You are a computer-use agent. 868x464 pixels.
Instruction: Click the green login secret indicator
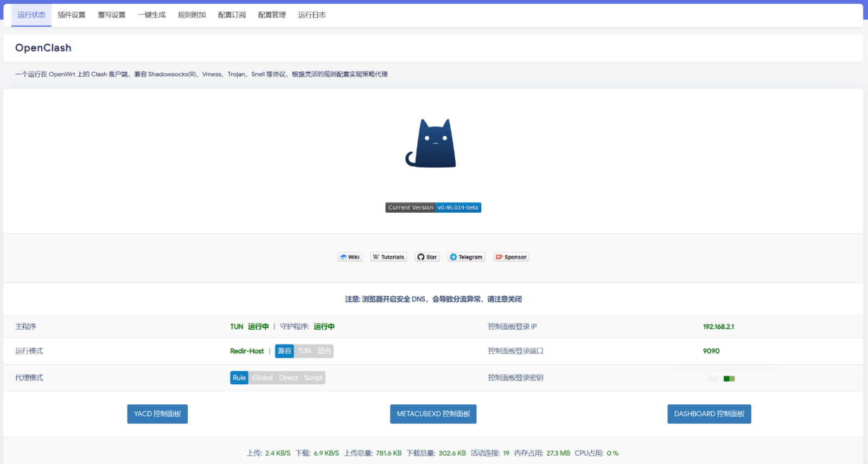point(729,379)
